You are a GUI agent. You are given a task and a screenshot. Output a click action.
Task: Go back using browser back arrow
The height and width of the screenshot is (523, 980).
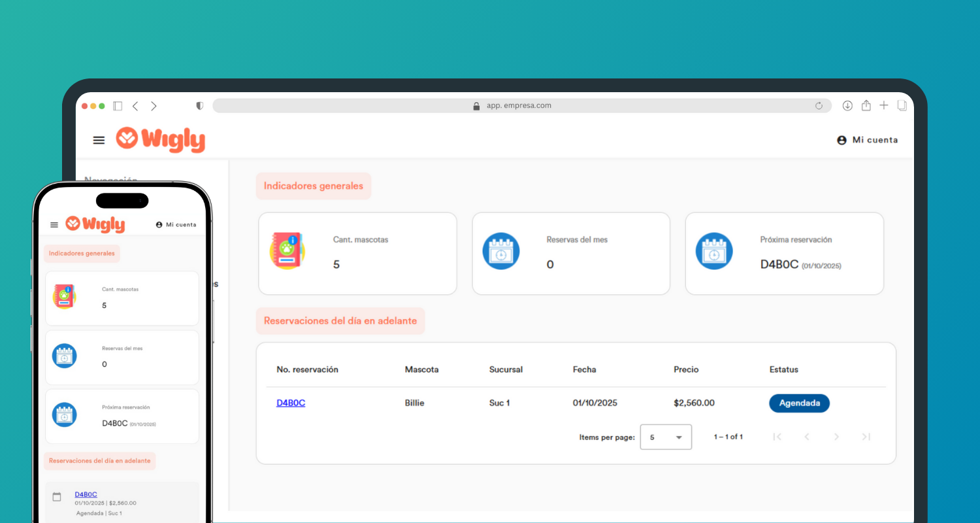pyautogui.click(x=135, y=106)
